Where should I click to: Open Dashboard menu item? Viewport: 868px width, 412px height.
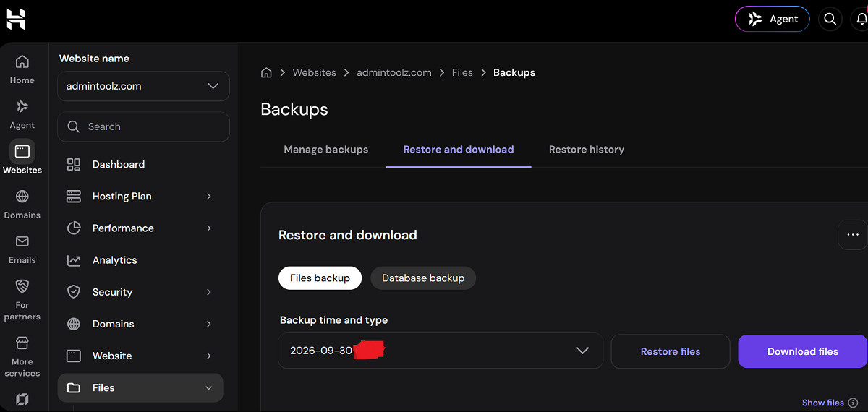(x=140, y=164)
